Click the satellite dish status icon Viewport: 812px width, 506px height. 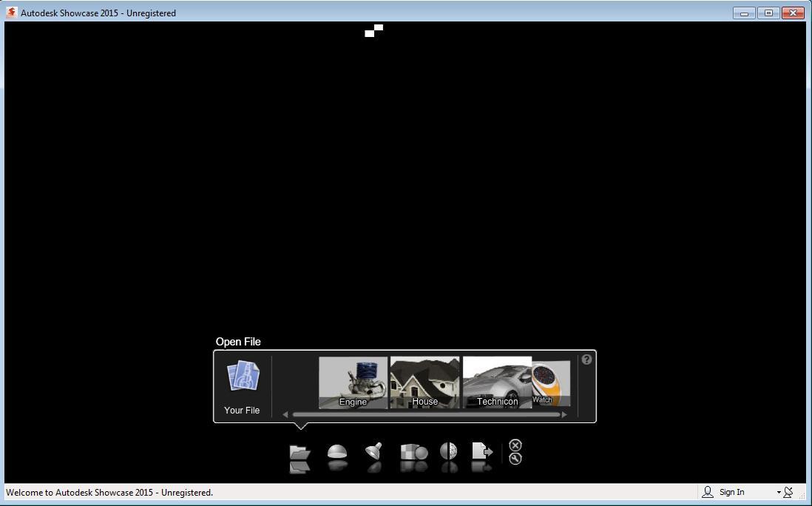coord(788,492)
